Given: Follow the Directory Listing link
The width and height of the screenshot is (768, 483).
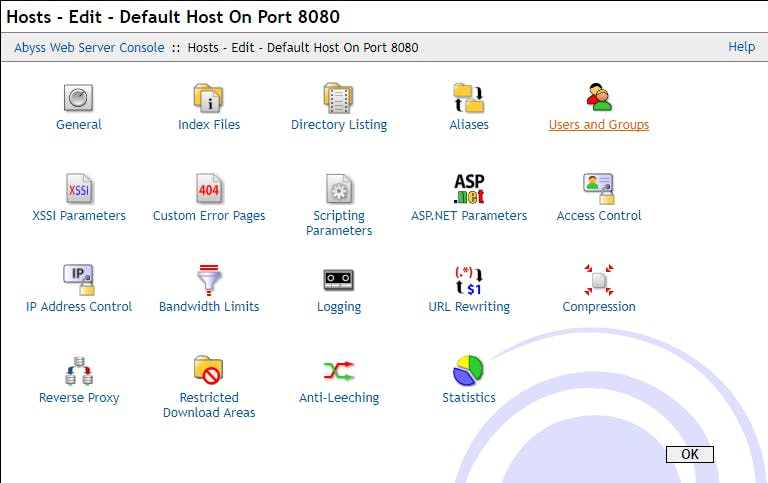Looking at the screenshot, I should [339, 124].
